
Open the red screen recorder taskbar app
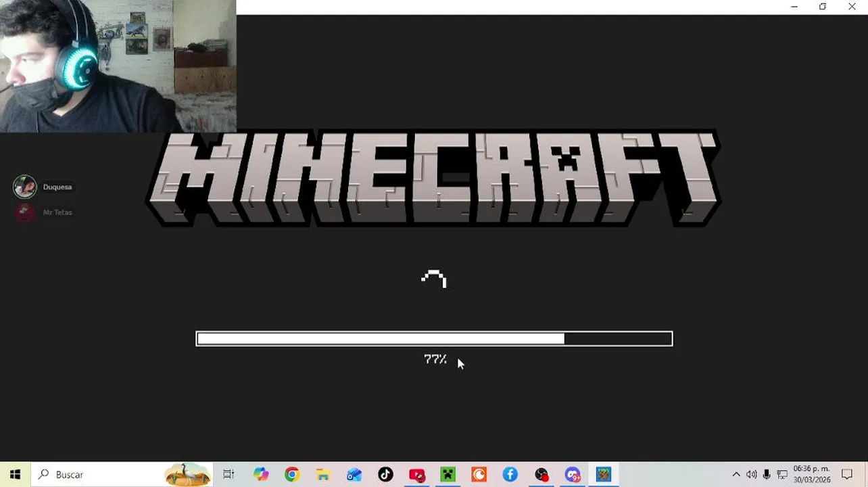417,474
